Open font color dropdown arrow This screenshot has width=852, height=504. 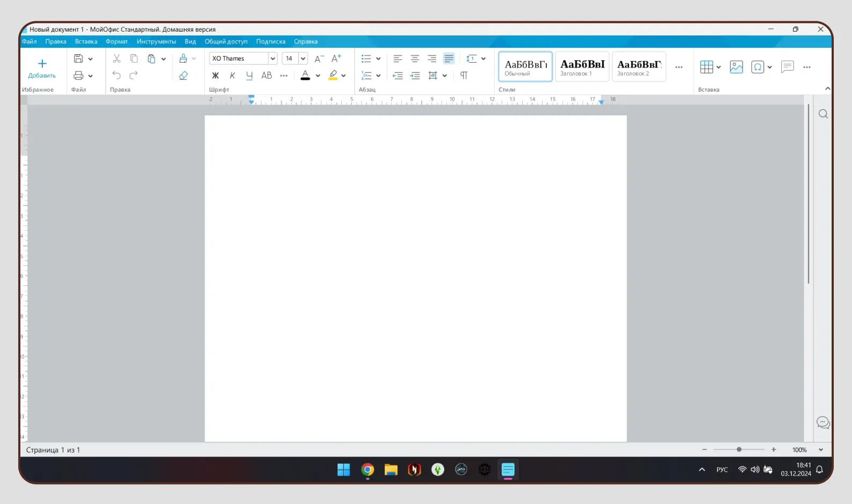(318, 76)
